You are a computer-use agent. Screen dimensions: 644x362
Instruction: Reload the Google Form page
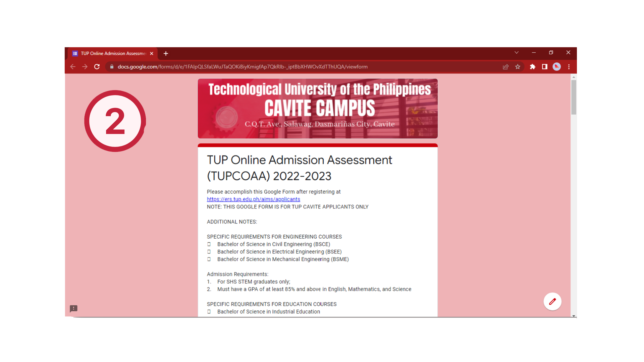(x=97, y=67)
